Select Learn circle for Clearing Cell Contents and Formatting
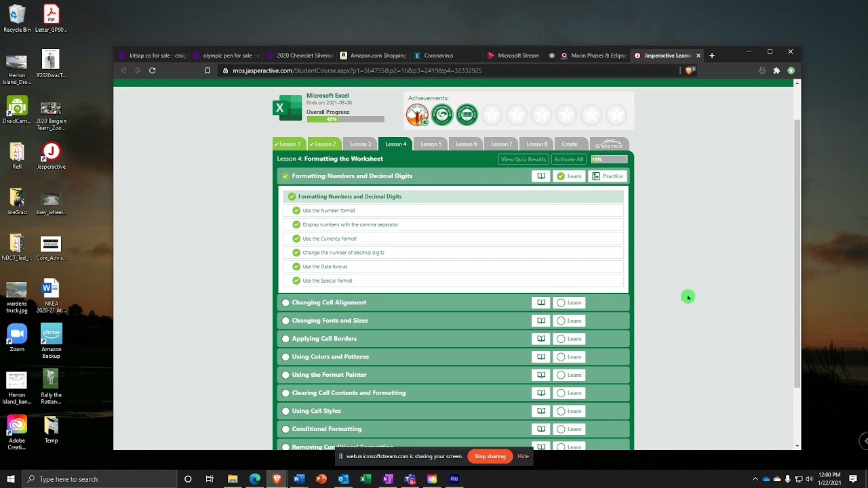Screen dimensions: 868x488 point(561,393)
